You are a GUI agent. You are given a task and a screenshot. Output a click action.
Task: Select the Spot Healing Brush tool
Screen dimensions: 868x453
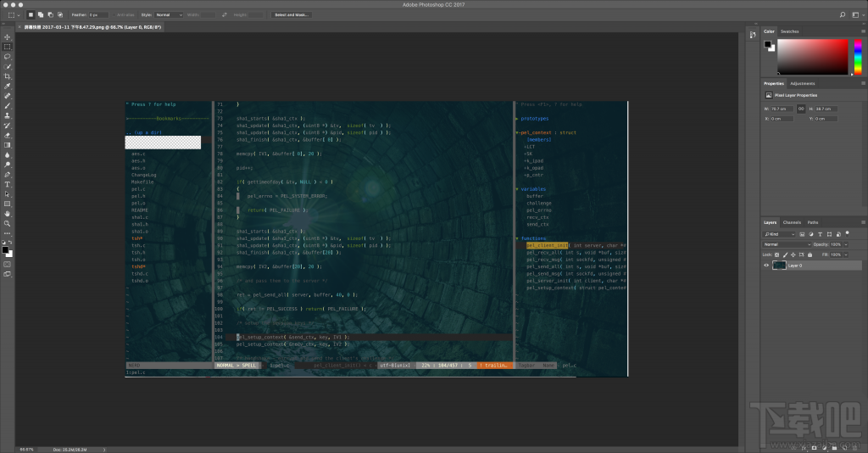(7, 96)
